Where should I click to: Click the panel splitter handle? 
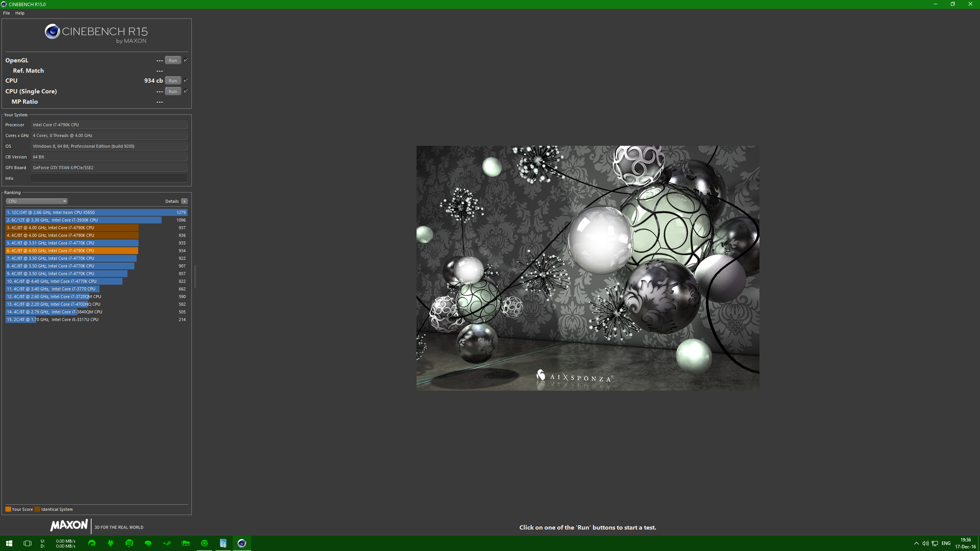[x=195, y=275]
